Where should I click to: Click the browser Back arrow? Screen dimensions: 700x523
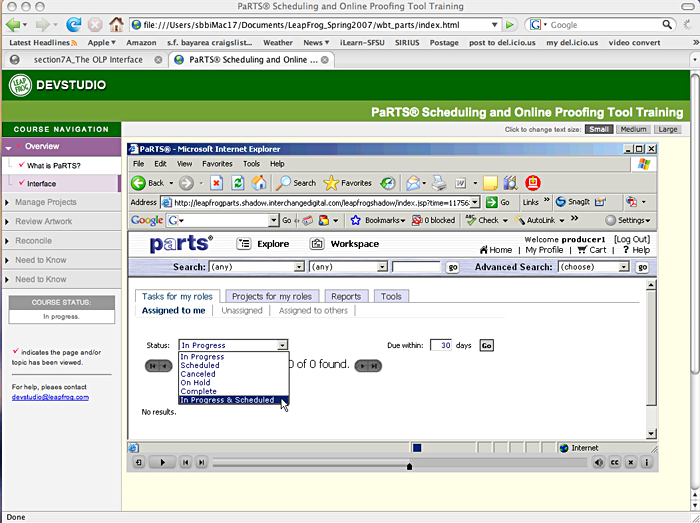click(x=13, y=25)
